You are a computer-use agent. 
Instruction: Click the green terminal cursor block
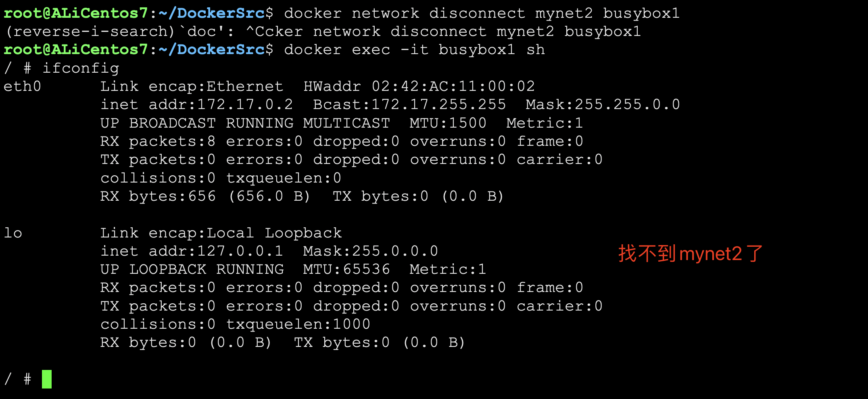point(47,379)
